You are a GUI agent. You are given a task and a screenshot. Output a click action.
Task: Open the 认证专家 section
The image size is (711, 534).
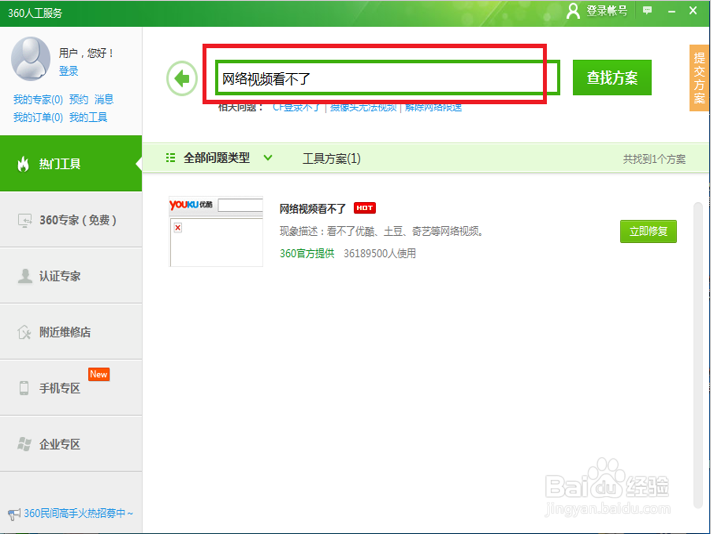coord(71,276)
